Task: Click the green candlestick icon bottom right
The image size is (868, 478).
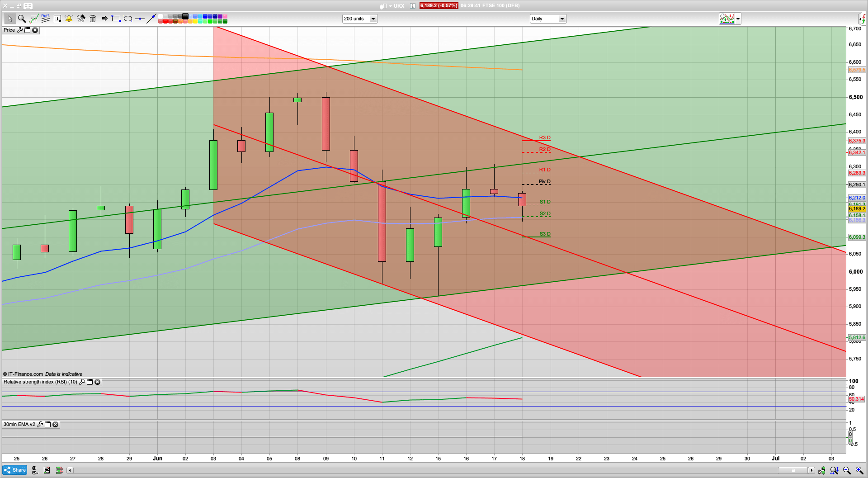Action: pos(821,470)
